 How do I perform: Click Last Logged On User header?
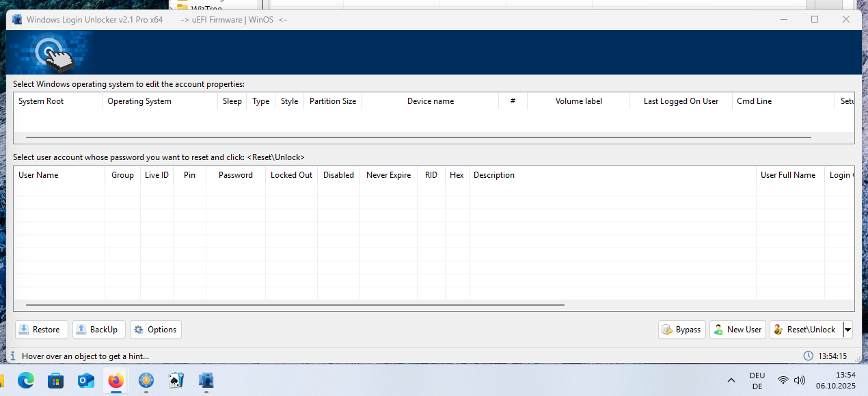[x=681, y=101]
